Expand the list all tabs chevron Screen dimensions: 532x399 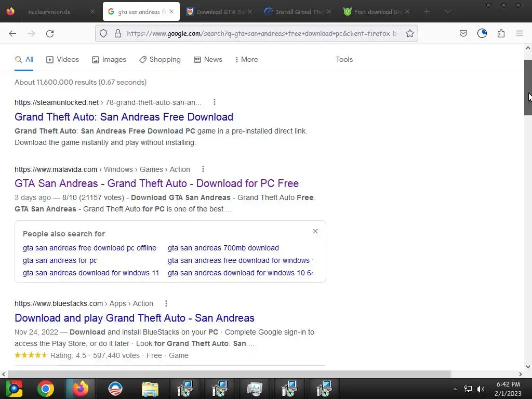pyautogui.click(x=447, y=12)
